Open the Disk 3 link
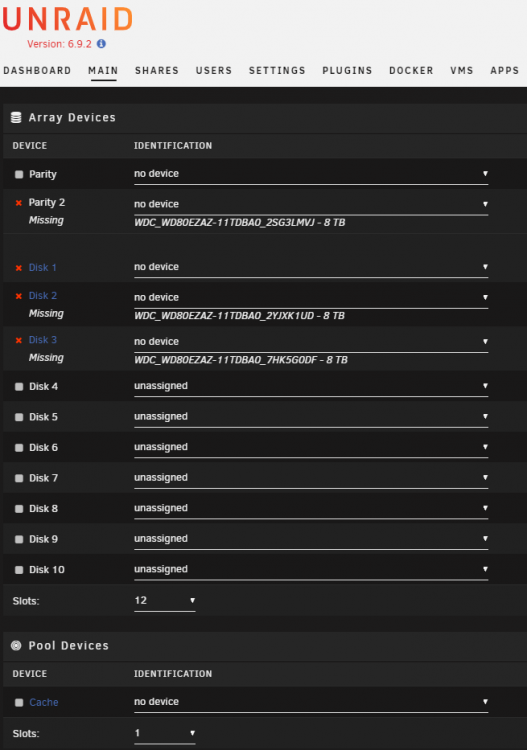This screenshot has height=750, width=527. click(43, 340)
